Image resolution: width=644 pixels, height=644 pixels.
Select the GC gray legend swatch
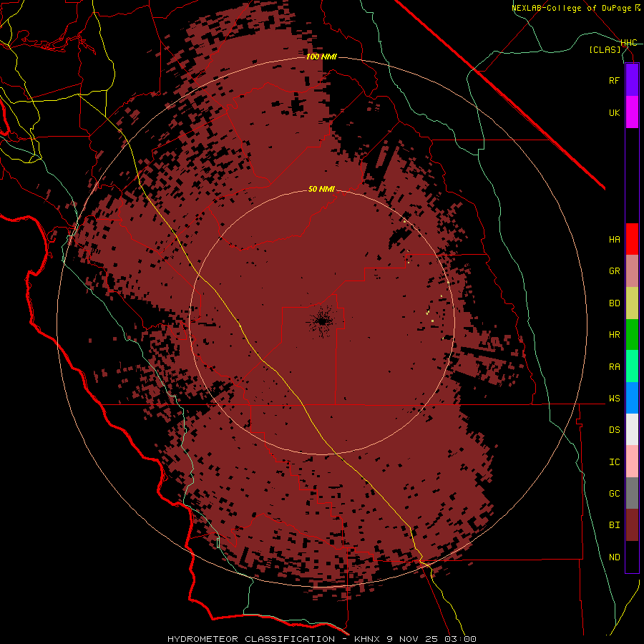632,493
